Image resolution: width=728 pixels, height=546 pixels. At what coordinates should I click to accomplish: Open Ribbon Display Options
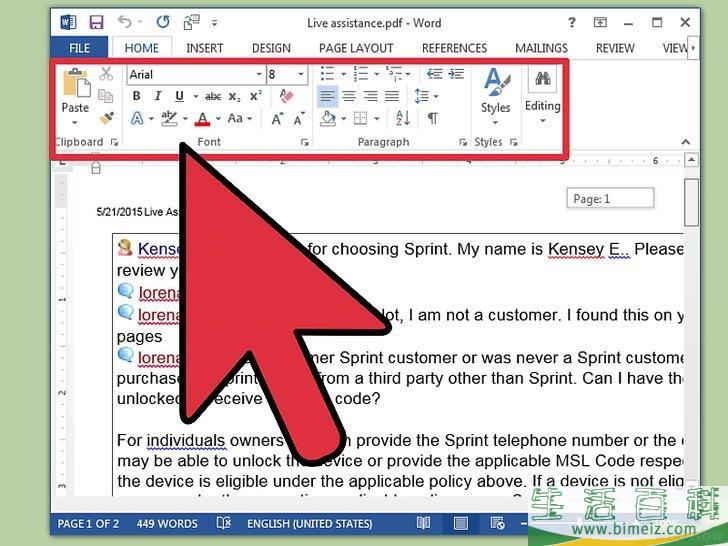pos(600,22)
